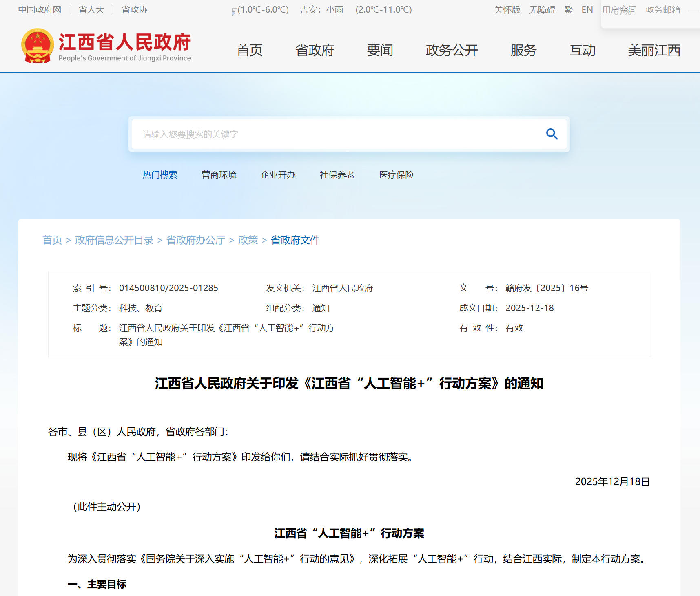The width and height of the screenshot is (700, 596).
Task: Open the 服务 navigation item
Action: tap(523, 51)
